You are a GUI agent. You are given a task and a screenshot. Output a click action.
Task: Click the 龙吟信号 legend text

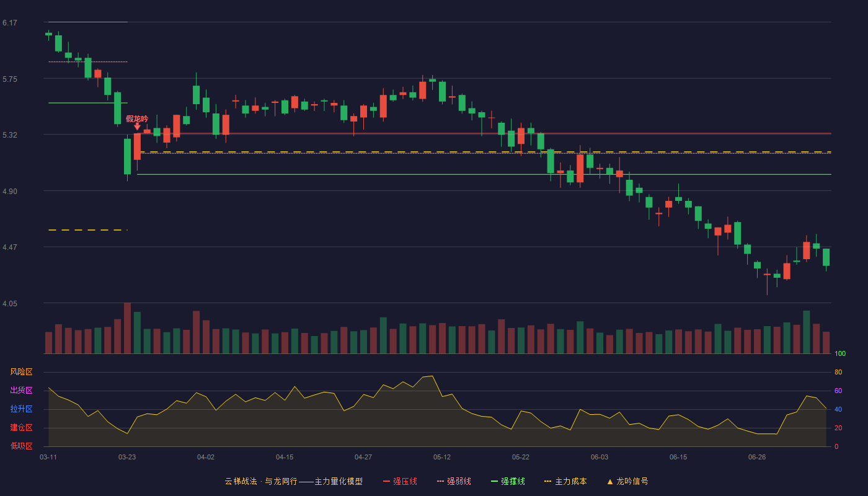tap(632, 481)
